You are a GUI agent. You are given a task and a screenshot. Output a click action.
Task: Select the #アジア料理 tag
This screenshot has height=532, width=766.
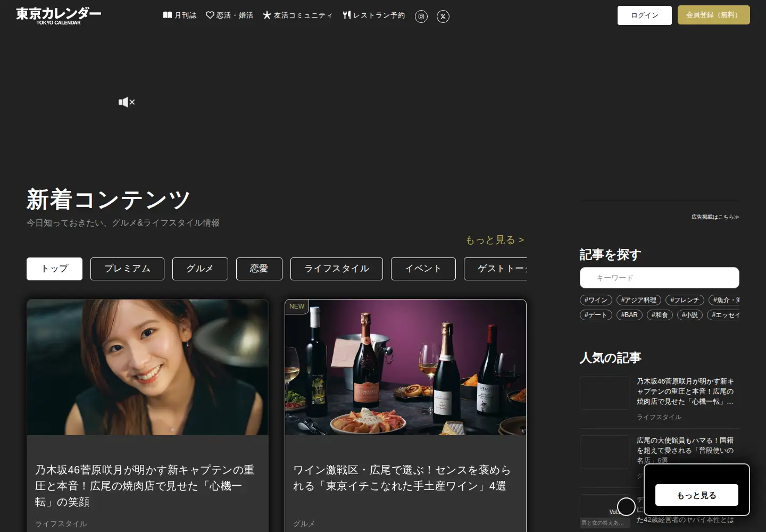pos(639,300)
